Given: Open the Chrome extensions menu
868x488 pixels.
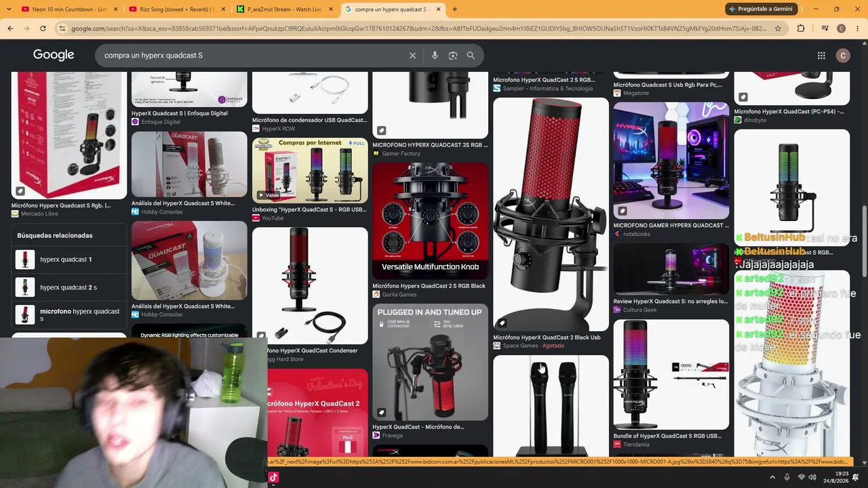Looking at the screenshot, I should 801,28.
